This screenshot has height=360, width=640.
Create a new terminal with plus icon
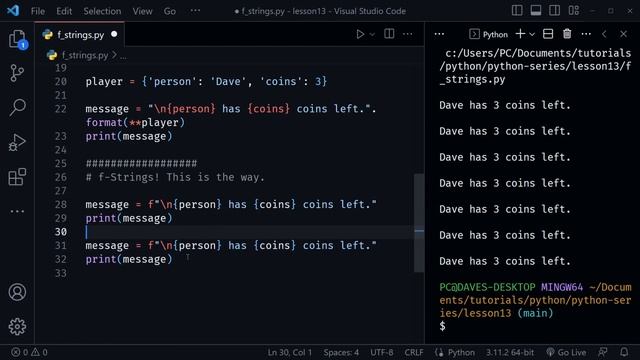(x=520, y=34)
